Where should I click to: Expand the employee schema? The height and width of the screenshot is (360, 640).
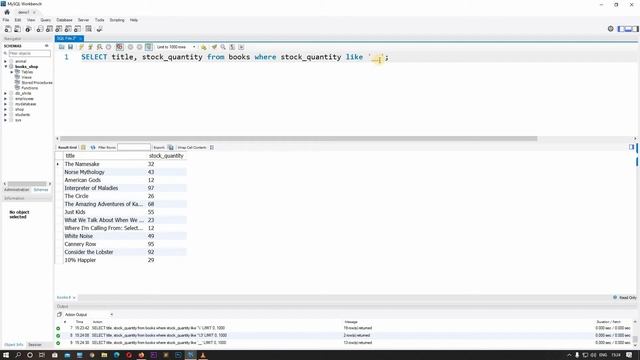[x=6, y=99]
